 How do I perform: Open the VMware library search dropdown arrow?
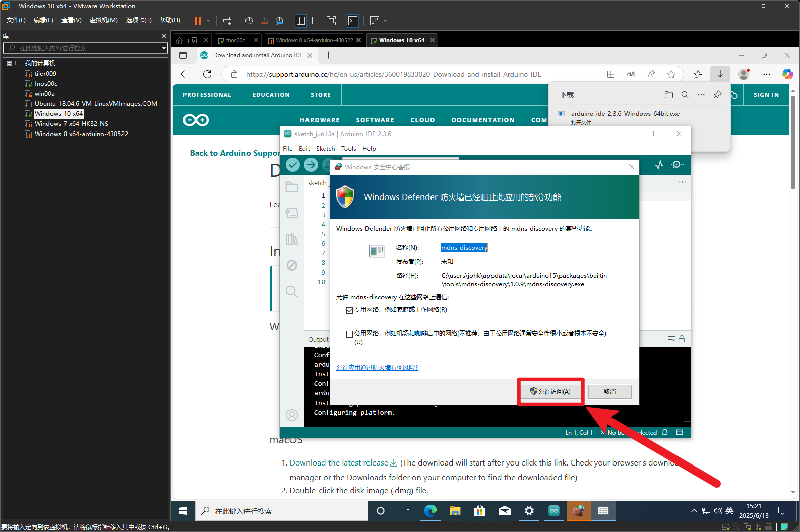(x=164, y=48)
